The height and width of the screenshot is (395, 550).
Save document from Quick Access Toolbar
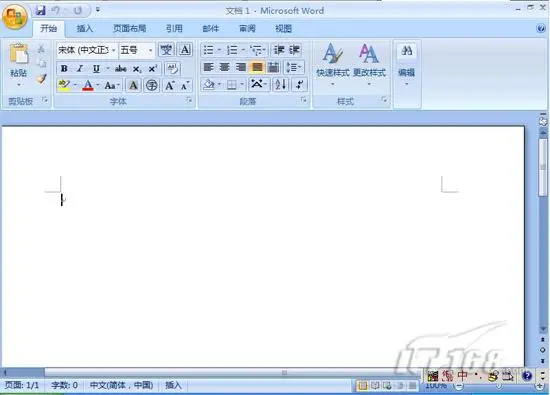click(x=40, y=11)
